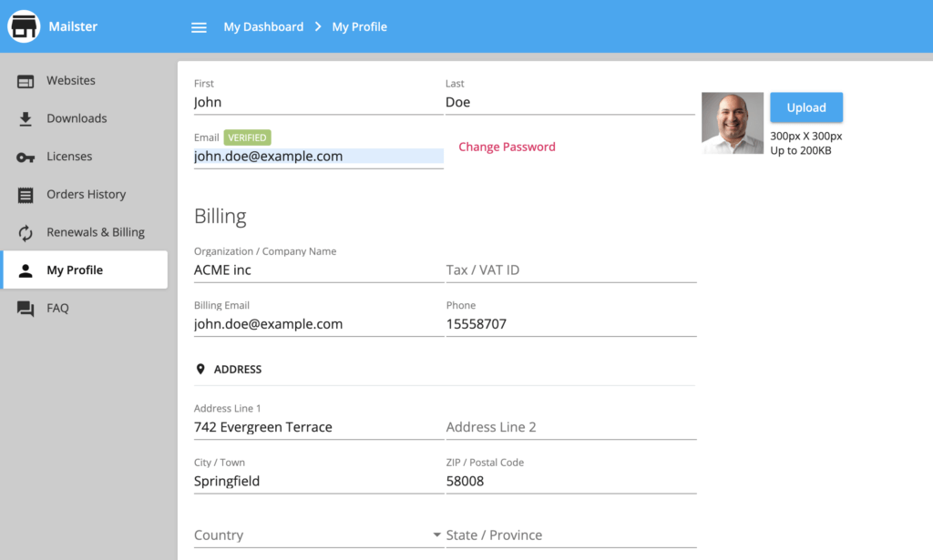Viewport: 933px width, 560px height.
Task: Click the VERIFIED badge next to Email
Action: [247, 137]
